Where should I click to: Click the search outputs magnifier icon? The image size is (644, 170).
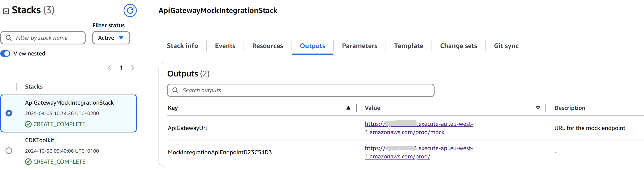(175, 90)
